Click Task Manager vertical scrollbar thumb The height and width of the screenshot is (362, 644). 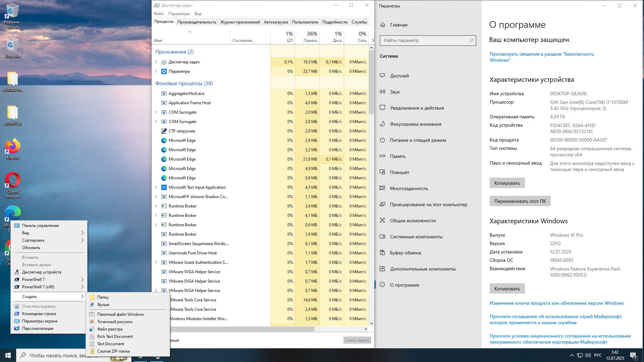371,82
